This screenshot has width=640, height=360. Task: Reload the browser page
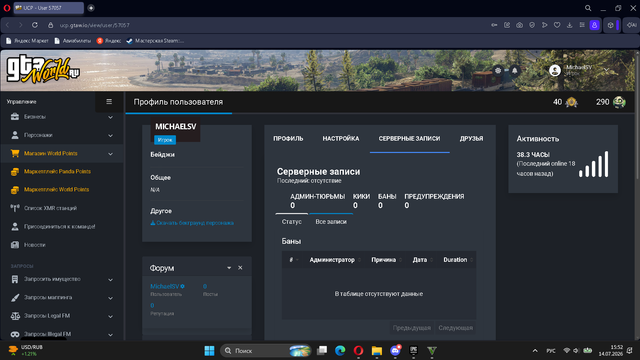click(x=35, y=25)
